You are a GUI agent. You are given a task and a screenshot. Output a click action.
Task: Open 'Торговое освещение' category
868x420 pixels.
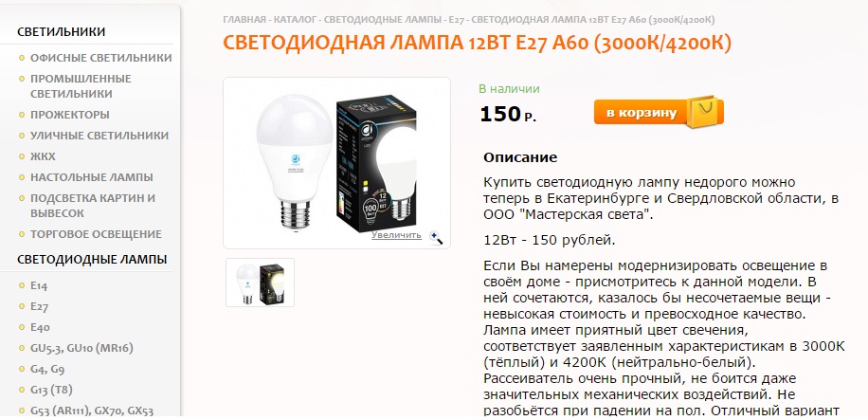coord(96,234)
